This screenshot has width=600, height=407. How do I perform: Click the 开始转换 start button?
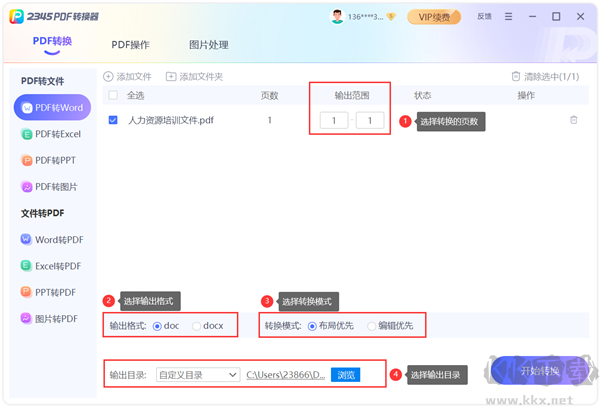coord(540,370)
